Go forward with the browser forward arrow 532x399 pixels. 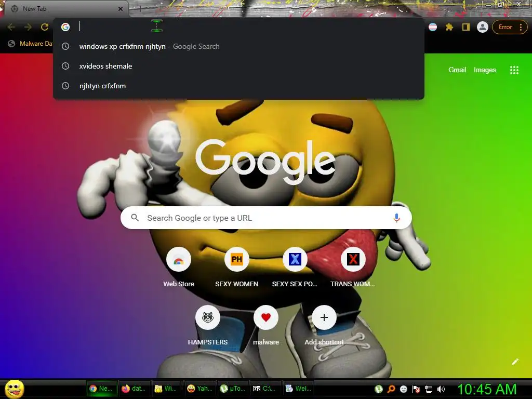coord(28,27)
